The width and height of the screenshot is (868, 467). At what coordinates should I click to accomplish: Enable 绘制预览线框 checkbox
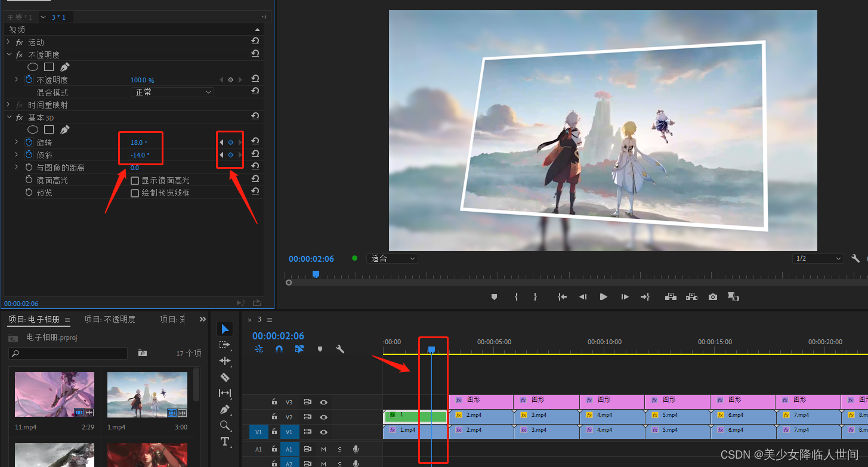point(135,193)
